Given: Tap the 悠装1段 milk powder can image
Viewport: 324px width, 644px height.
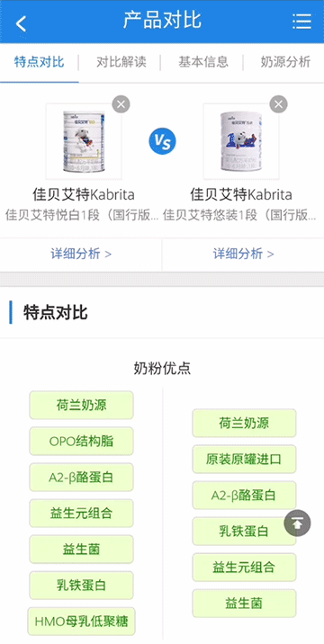Looking at the screenshot, I should point(241,142).
